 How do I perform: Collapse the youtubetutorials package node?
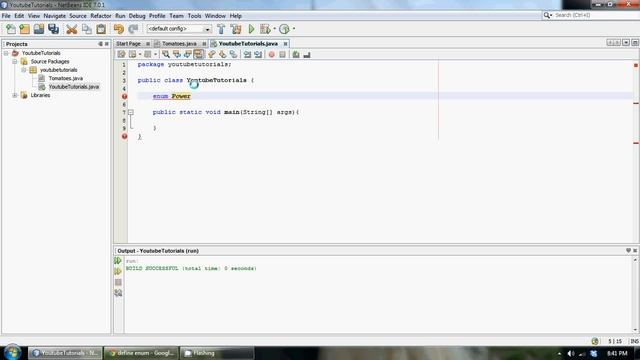pyautogui.click(x=24, y=70)
